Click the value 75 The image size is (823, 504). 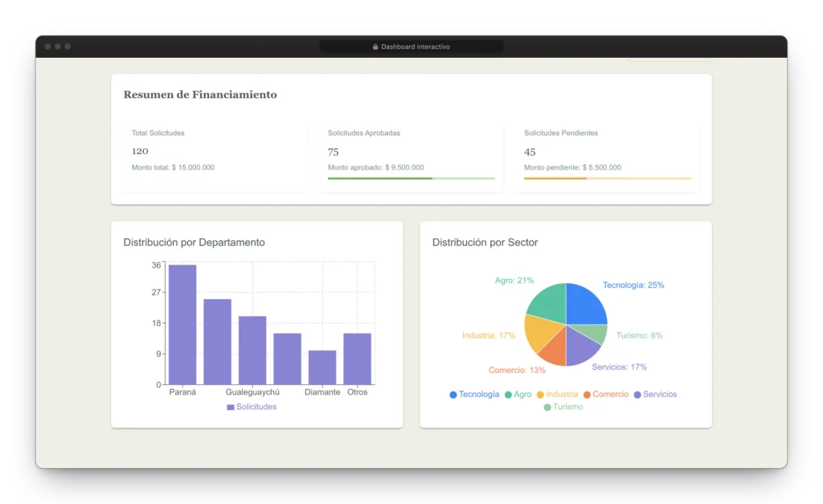[x=334, y=152]
